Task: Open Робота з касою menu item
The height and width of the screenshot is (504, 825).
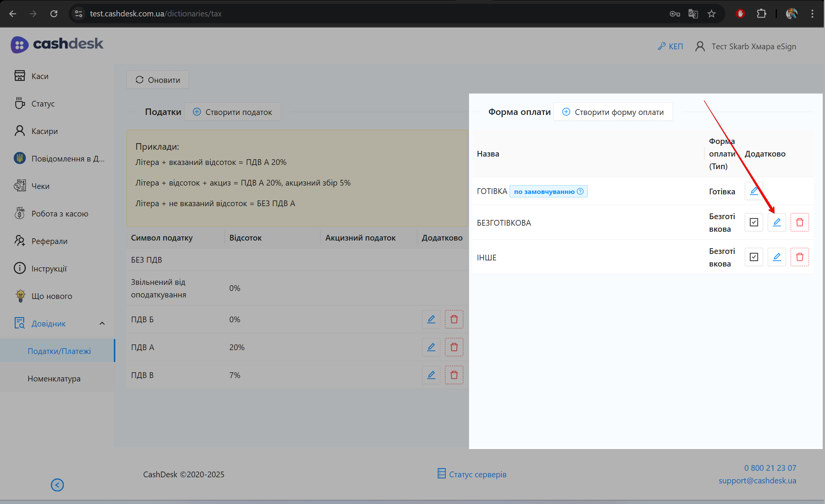Action: tap(60, 214)
